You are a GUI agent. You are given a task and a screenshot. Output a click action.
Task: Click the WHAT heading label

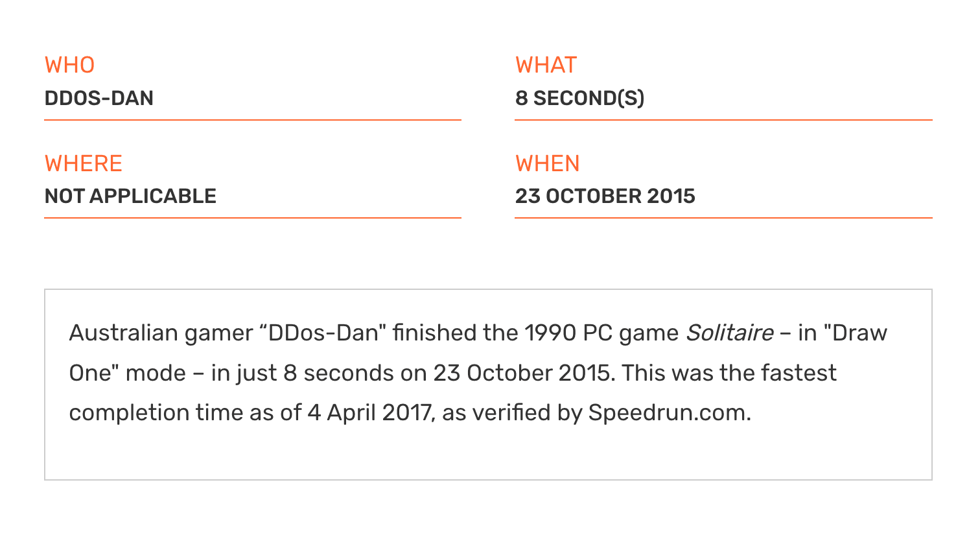546,65
